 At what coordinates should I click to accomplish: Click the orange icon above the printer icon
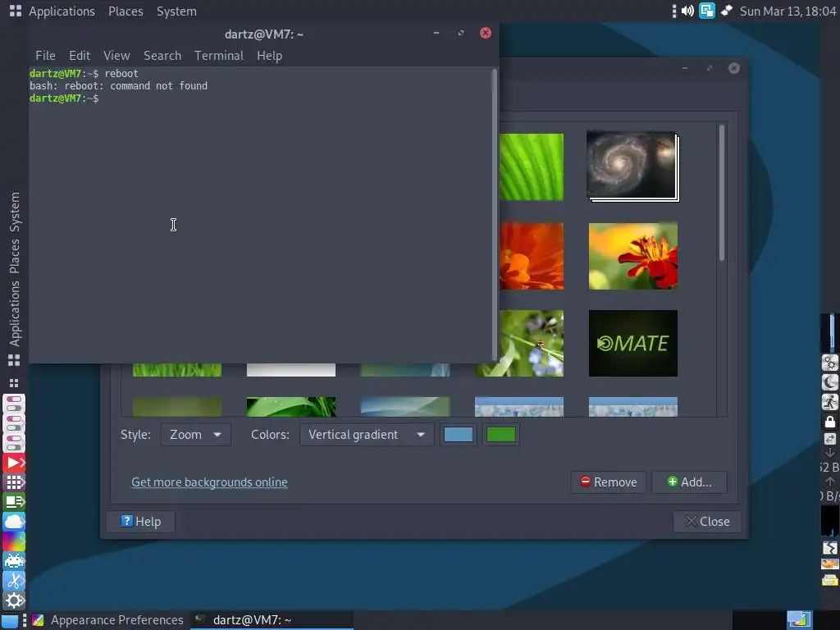[829, 564]
